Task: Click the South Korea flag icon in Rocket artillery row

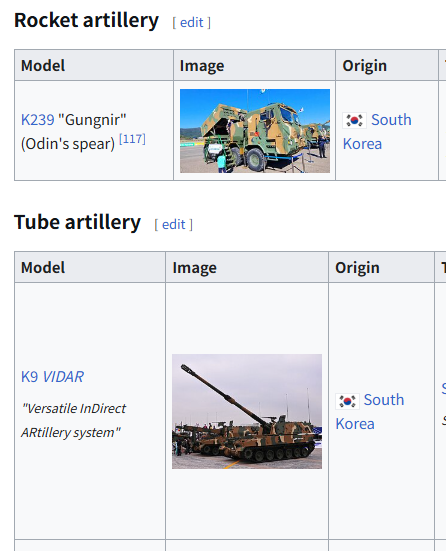Action: (354, 121)
